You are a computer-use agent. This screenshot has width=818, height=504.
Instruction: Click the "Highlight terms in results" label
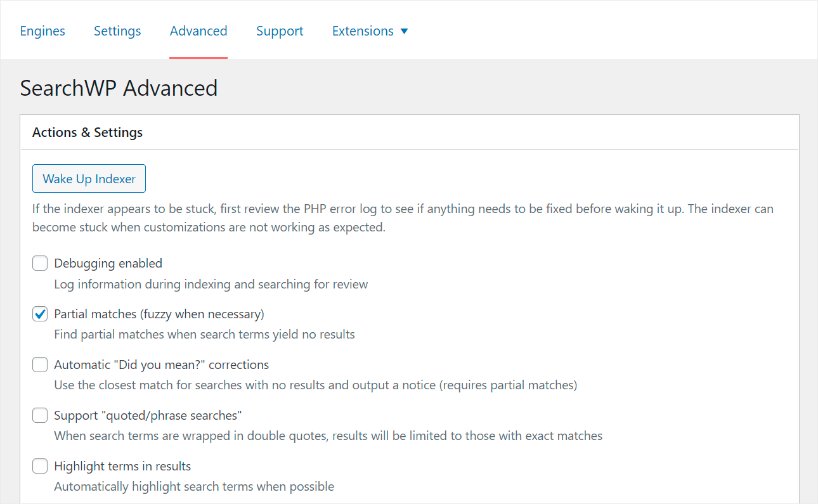pyautogui.click(x=122, y=465)
